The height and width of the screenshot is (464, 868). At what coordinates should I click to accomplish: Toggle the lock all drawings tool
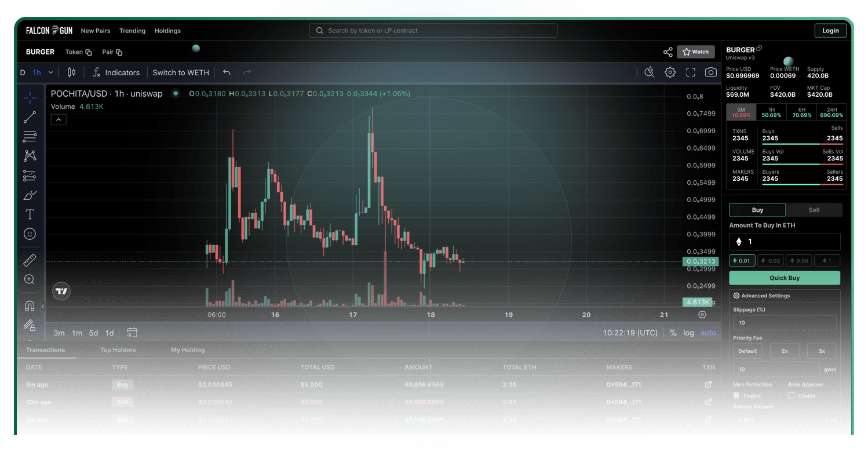coord(30,325)
